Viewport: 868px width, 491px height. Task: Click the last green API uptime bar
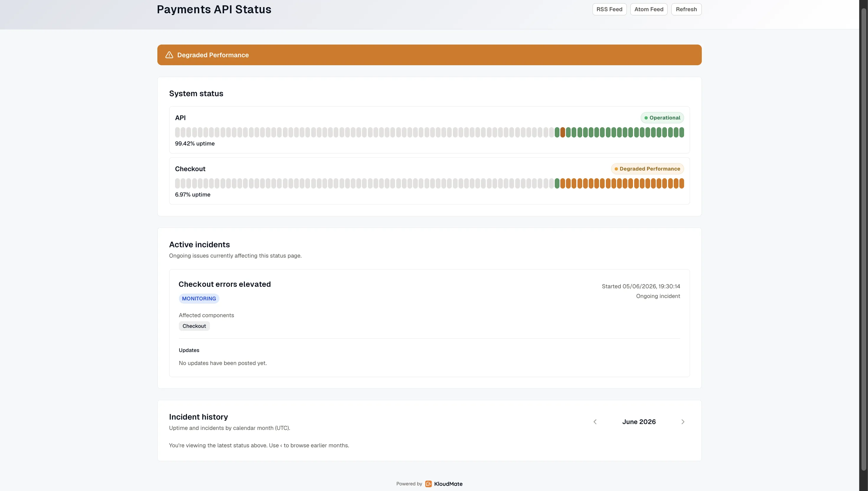pos(682,132)
